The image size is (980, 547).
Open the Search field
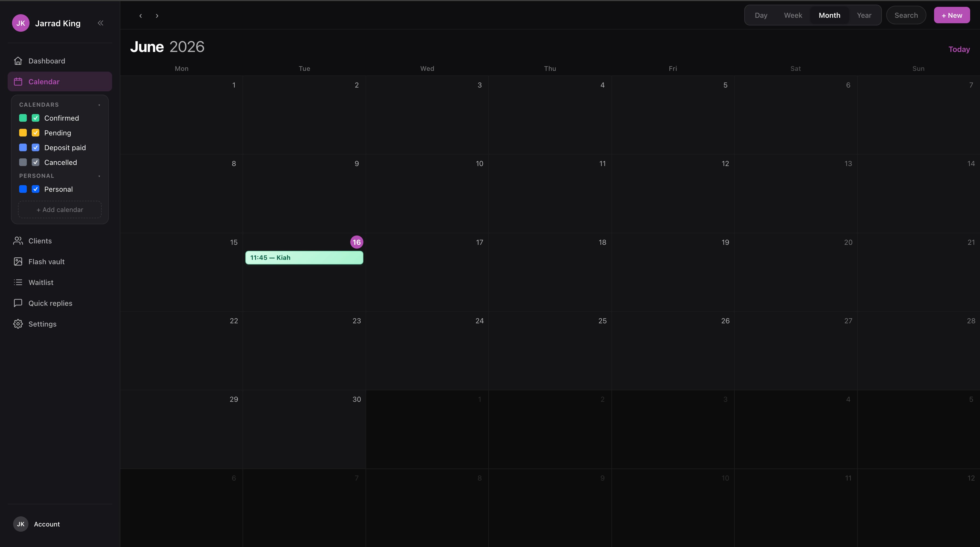pyautogui.click(x=906, y=15)
